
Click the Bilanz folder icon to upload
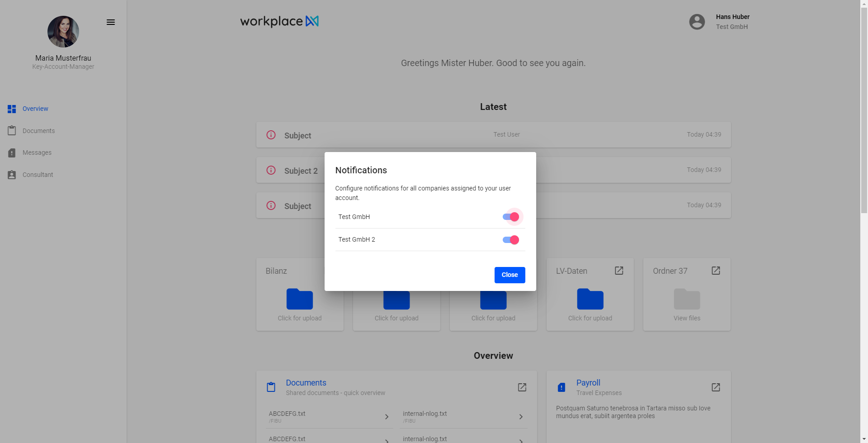300,299
